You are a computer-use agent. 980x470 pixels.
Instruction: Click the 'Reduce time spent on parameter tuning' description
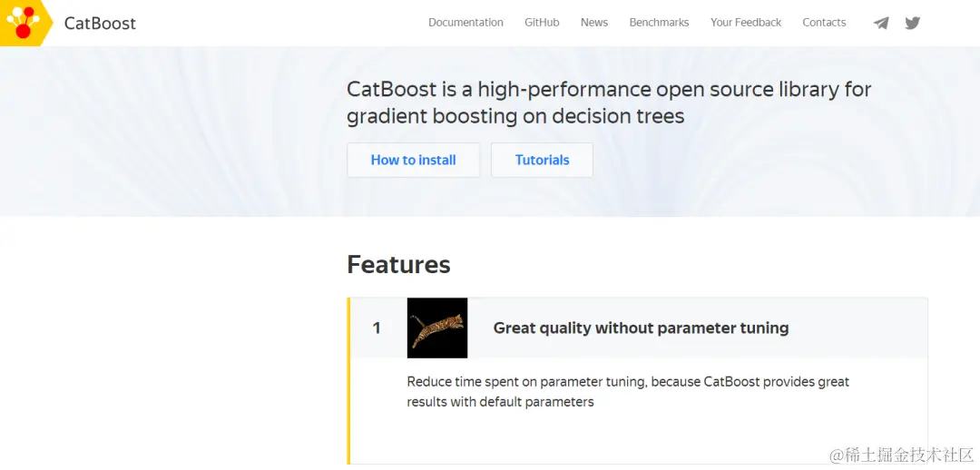pos(628,391)
